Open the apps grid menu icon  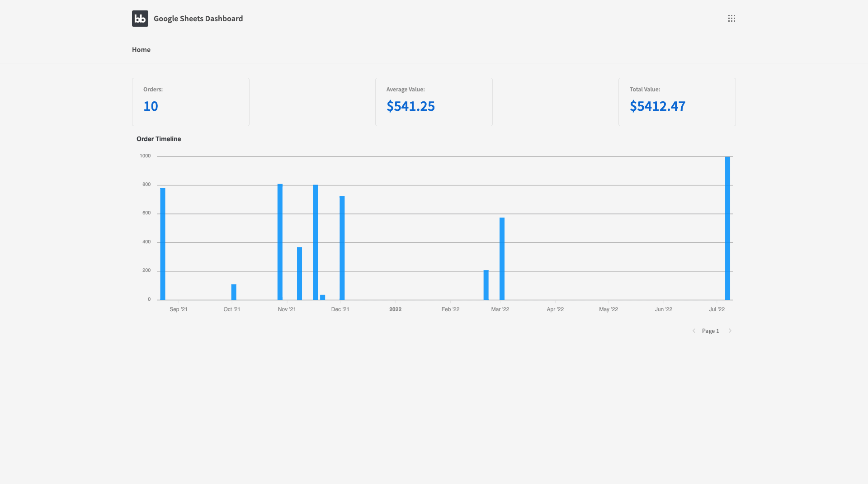[x=731, y=19]
